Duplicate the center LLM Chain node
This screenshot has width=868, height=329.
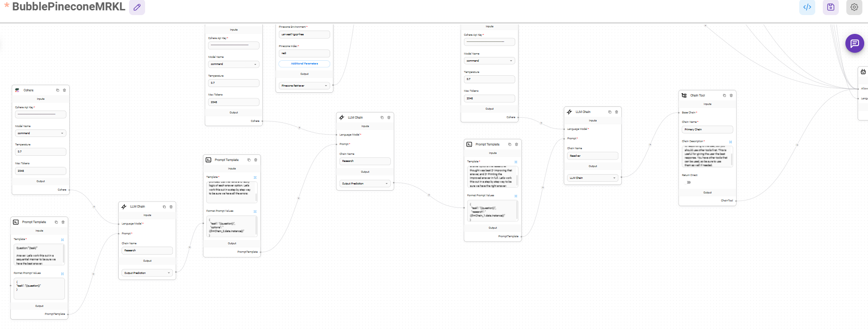(x=382, y=118)
